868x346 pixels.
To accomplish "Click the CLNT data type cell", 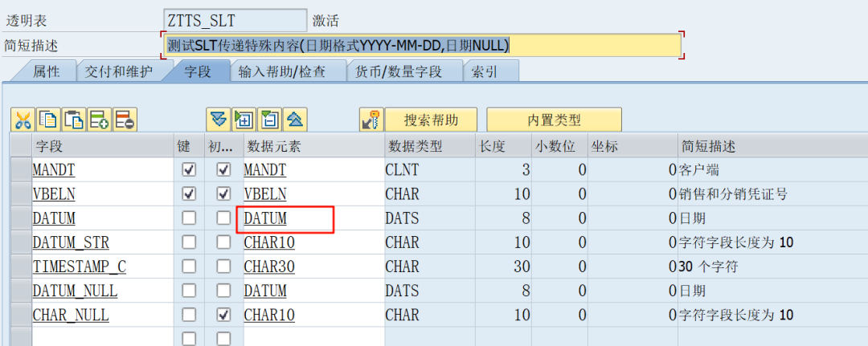I will tap(429, 169).
